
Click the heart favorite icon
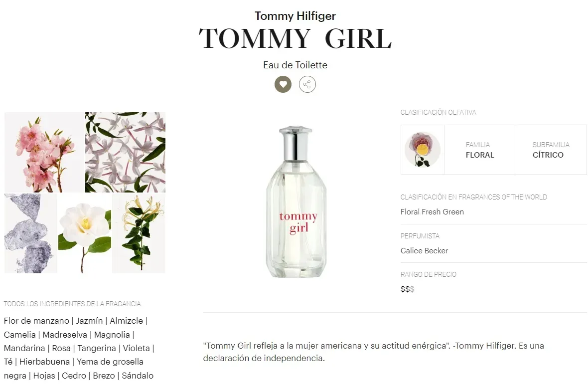coord(283,84)
